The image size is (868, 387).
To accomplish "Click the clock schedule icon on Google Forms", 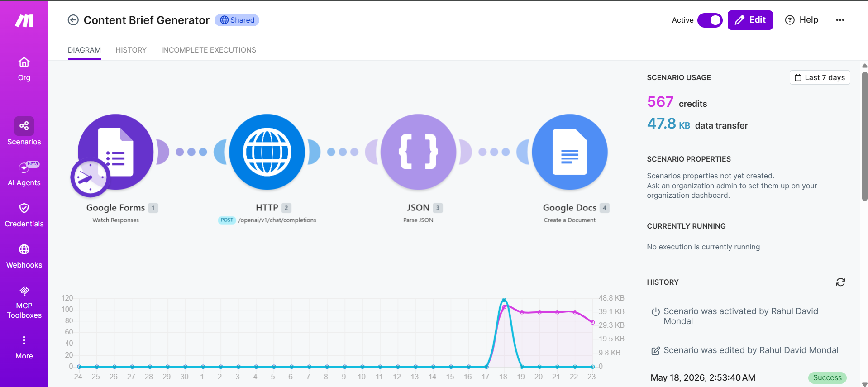I will coord(90,177).
